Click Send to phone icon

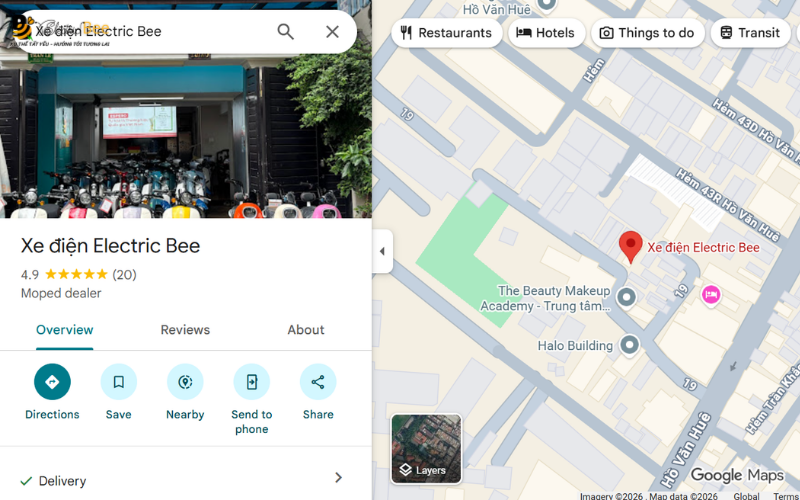pyautogui.click(x=252, y=382)
